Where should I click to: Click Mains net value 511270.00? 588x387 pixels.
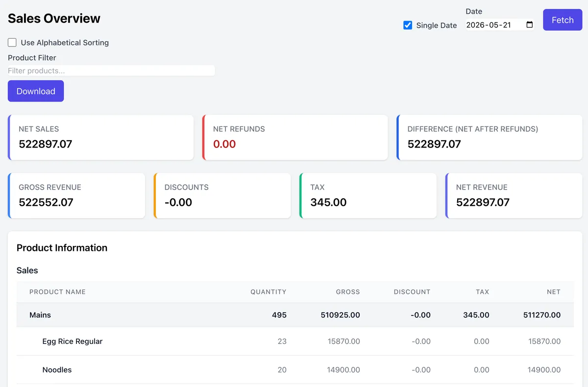(x=542, y=315)
